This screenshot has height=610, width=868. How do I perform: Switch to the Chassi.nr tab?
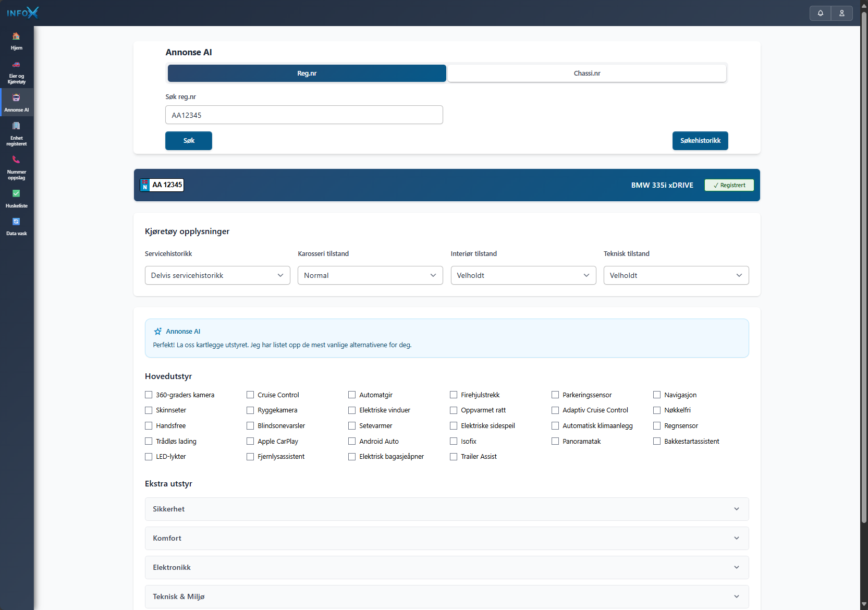(587, 74)
